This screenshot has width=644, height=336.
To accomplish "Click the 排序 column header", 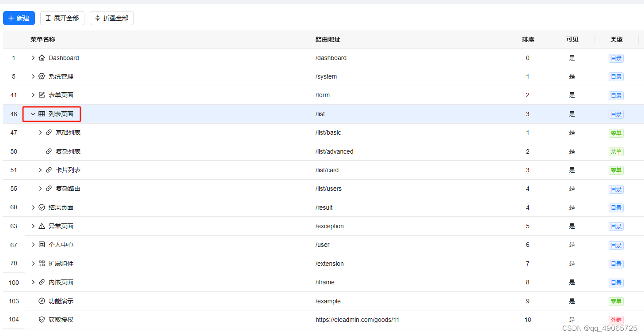I will pyautogui.click(x=528, y=39).
